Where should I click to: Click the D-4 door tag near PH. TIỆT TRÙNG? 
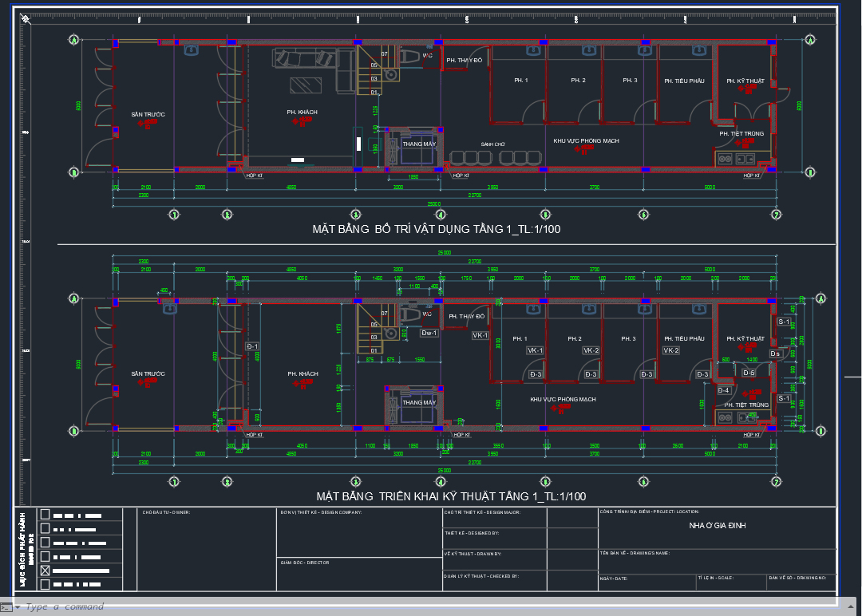(724, 390)
